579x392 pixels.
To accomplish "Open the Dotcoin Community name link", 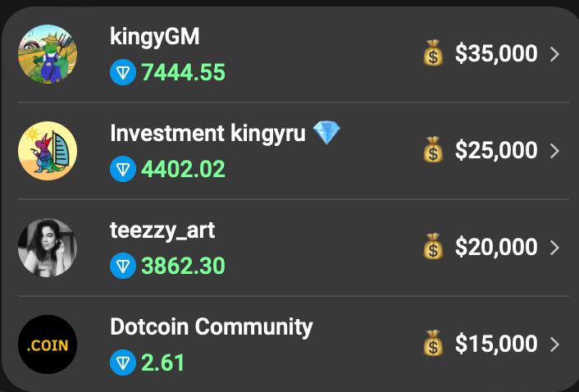I will (x=212, y=327).
